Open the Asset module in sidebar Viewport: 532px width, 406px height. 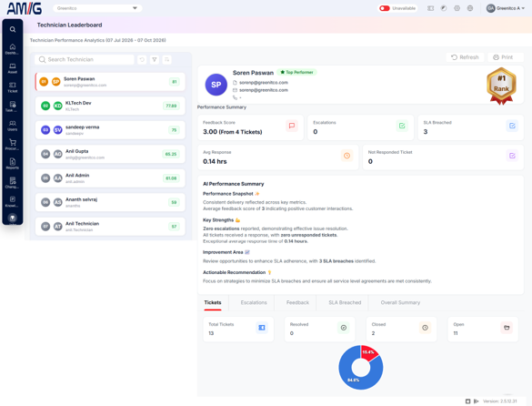(13, 68)
